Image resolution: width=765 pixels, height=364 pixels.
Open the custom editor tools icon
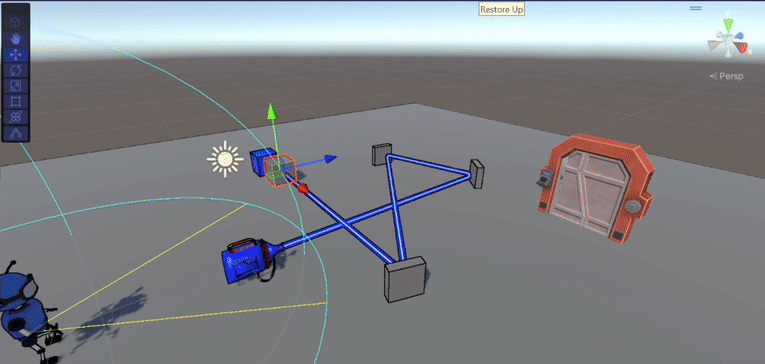[x=16, y=133]
